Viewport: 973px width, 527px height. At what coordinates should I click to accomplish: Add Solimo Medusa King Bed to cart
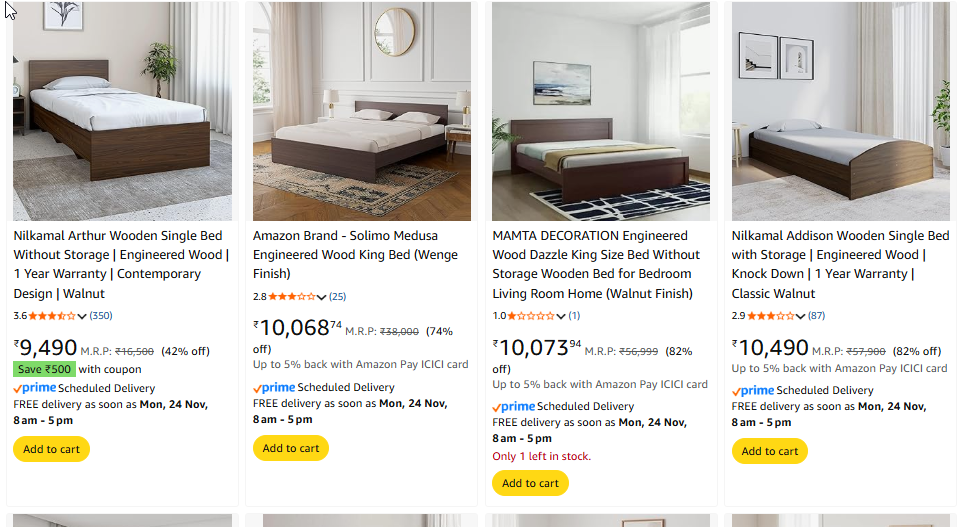click(291, 448)
